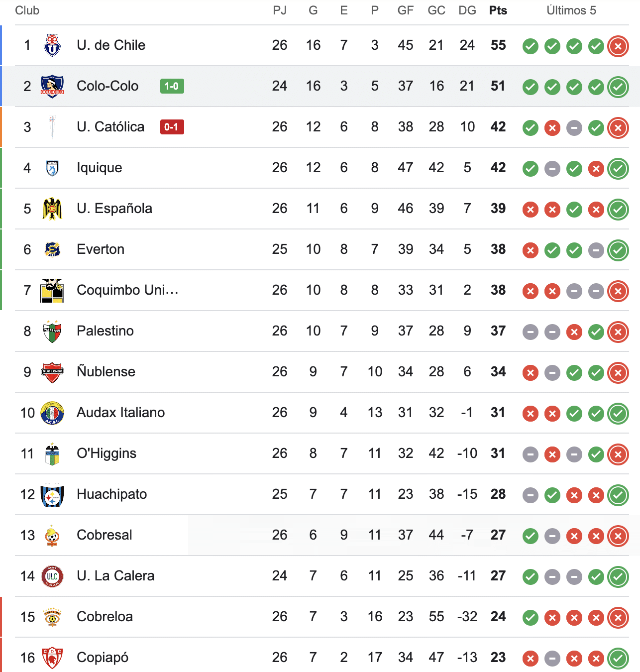
Task: Click U. de Chile's latest loss icon
Action: [x=618, y=46]
